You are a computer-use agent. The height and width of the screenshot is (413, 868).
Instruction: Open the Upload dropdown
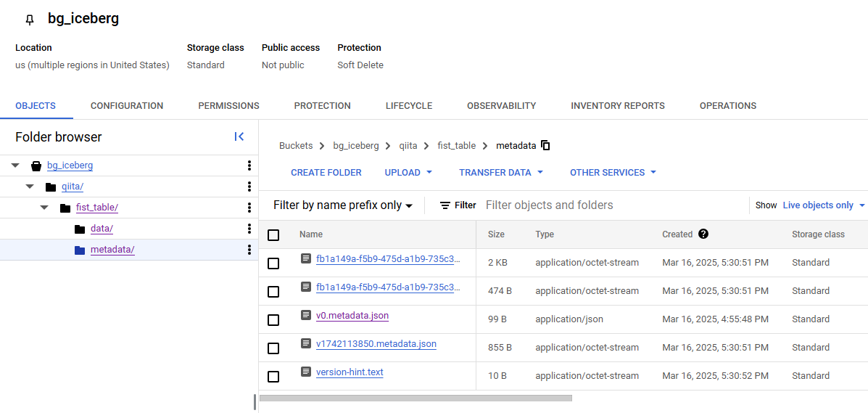click(x=408, y=173)
